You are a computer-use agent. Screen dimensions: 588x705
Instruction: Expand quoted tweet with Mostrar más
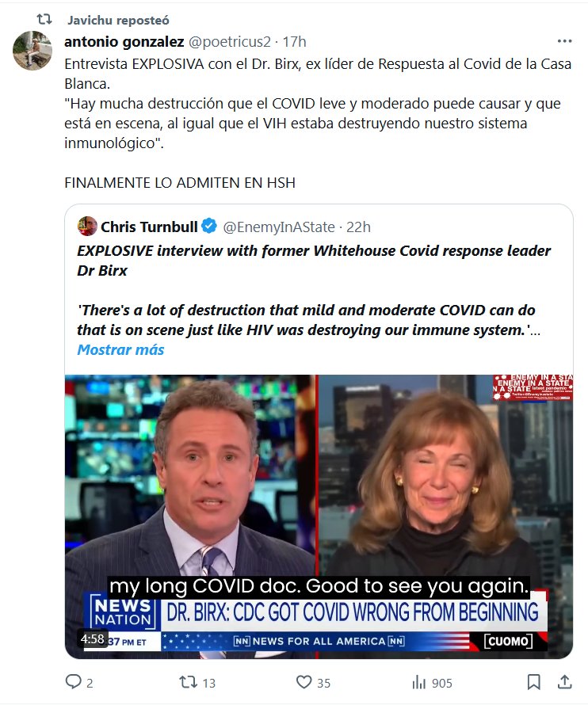pyautogui.click(x=120, y=350)
